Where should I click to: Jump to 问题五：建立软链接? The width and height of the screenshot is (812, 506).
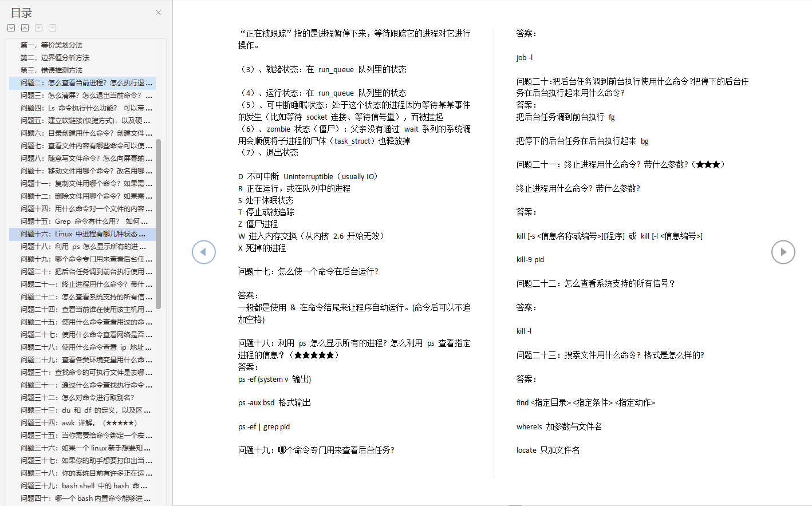click(82, 121)
